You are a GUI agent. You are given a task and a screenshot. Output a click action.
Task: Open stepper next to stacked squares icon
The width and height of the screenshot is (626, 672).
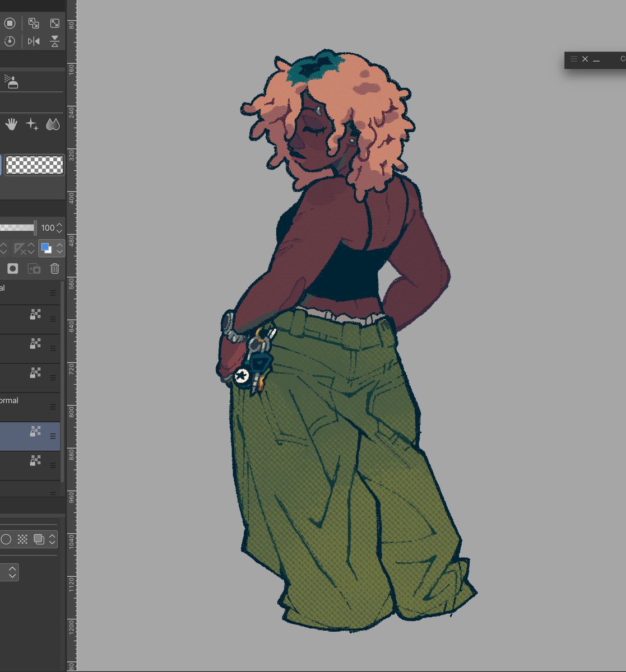[52, 539]
